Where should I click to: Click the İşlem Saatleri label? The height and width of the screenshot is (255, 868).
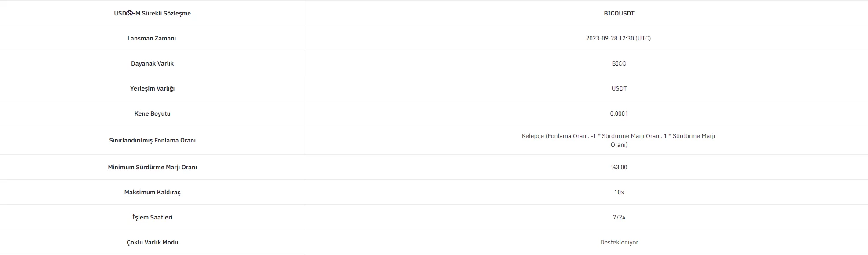[152, 217]
